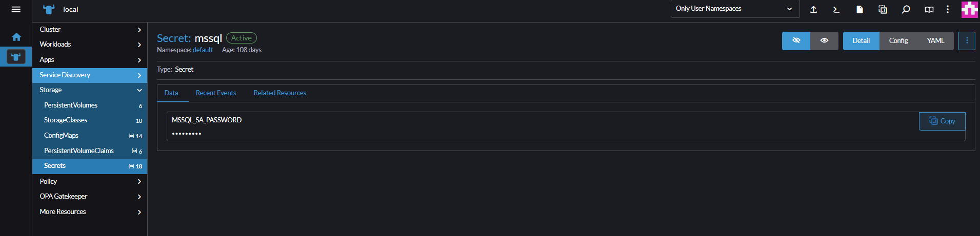The height and width of the screenshot is (236, 980).
Task: Open the resource search magnifier icon
Action: tap(906, 9)
